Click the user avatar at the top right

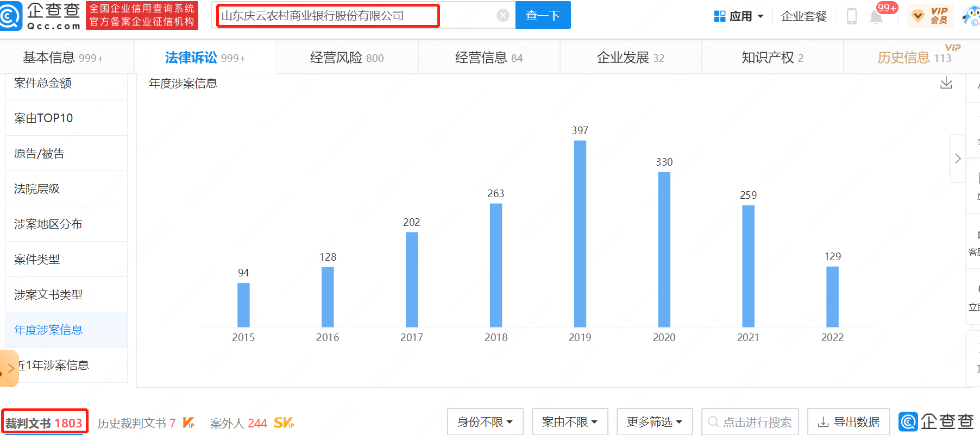[x=971, y=15]
